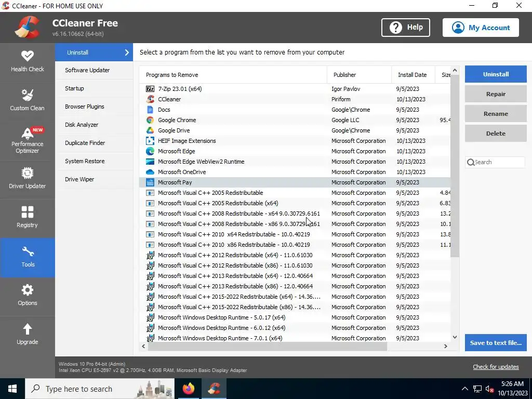Select Microsoft Visual C++ 2013 Redistributable (x86) row

(295, 286)
